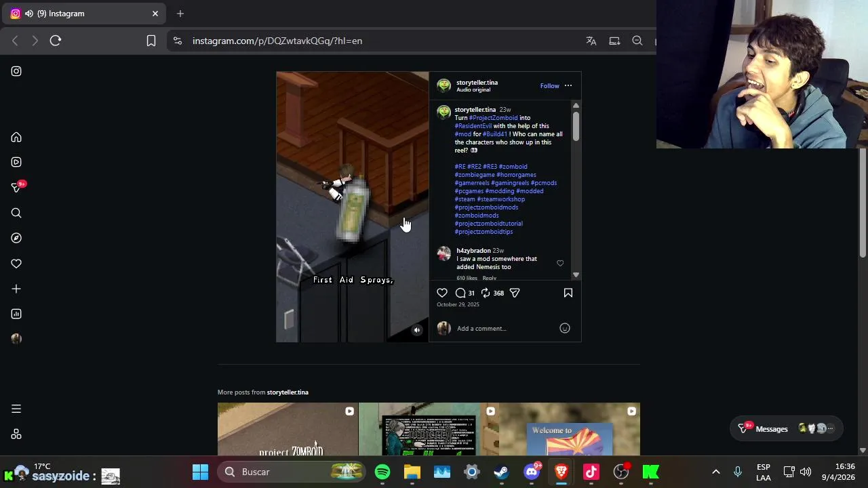The height and width of the screenshot is (488, 868).
Task: Open Reels icon in sidebar
Action: pos(16,162)
